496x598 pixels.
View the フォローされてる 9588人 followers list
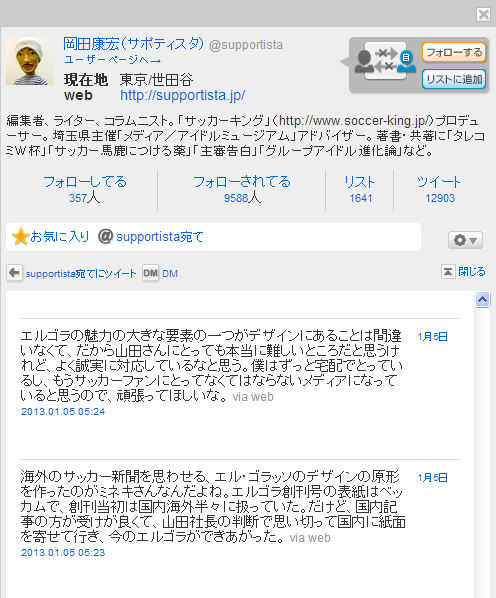(242, 190)
